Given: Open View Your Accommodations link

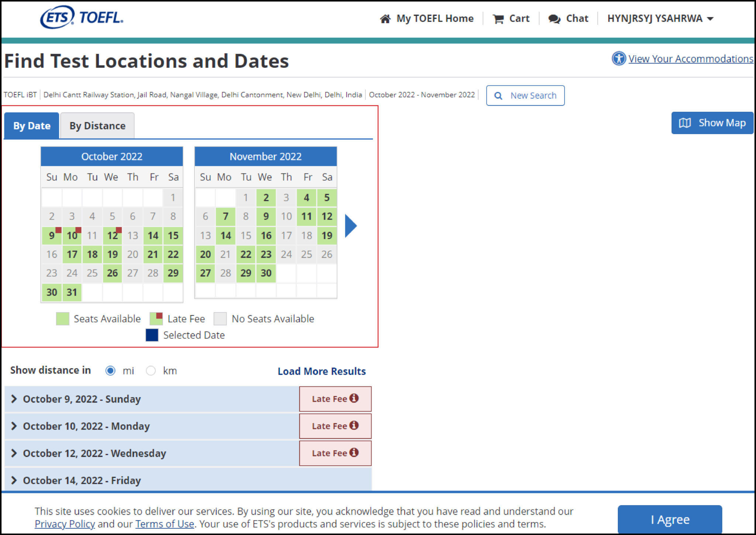Looking at the screenshot, I should point(691,59).
